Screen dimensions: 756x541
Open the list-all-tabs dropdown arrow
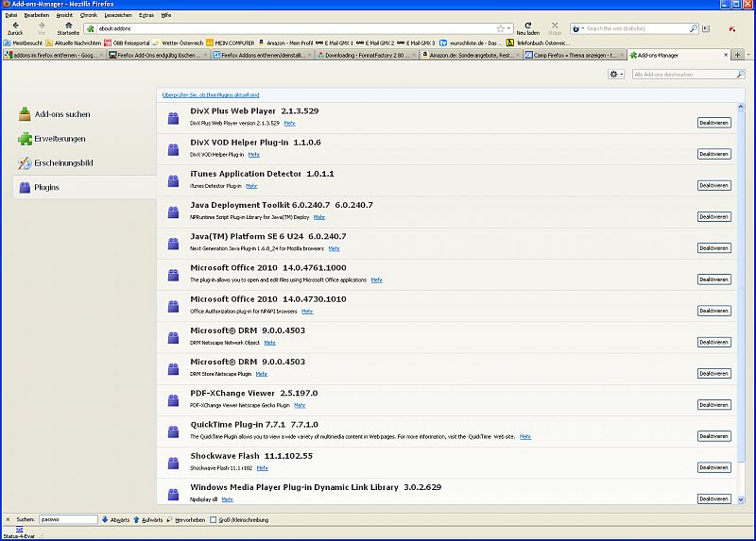tap(750, 55)
